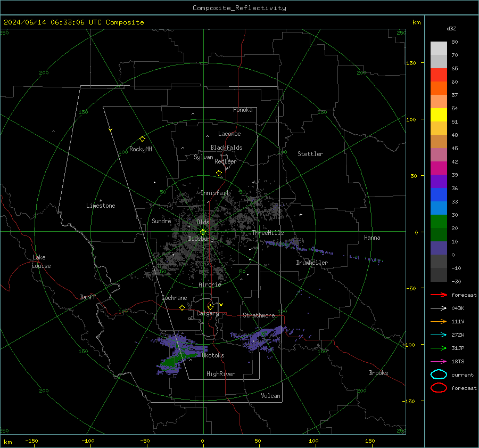
Task: Click the Sundre town label
Action: pos(161,221)
